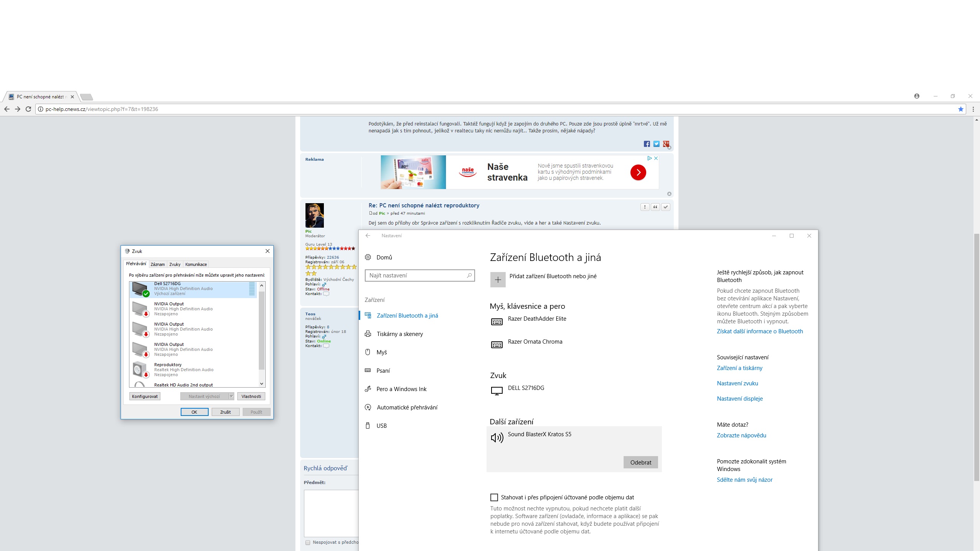This screenshot has height=551, width=980.
Task: Reload the page in the browser
Action: (28, 109)
